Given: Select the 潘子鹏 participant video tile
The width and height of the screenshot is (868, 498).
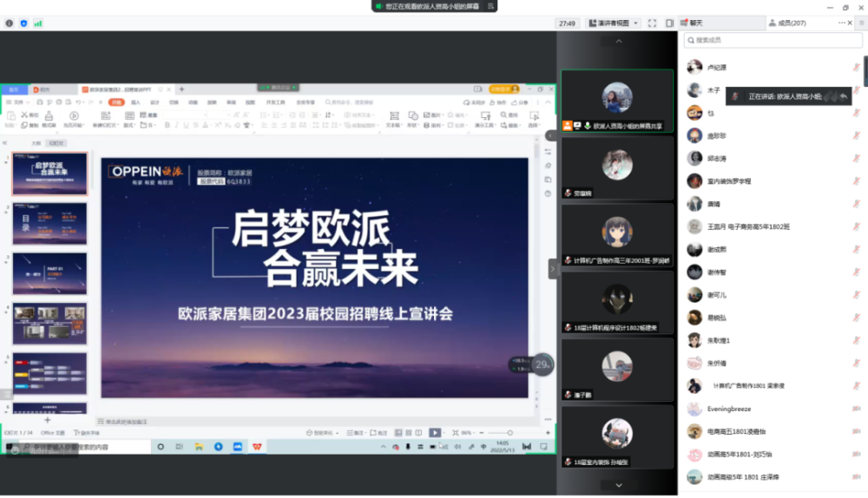Looking at the screenshot, I should click(x=617, y=370).
